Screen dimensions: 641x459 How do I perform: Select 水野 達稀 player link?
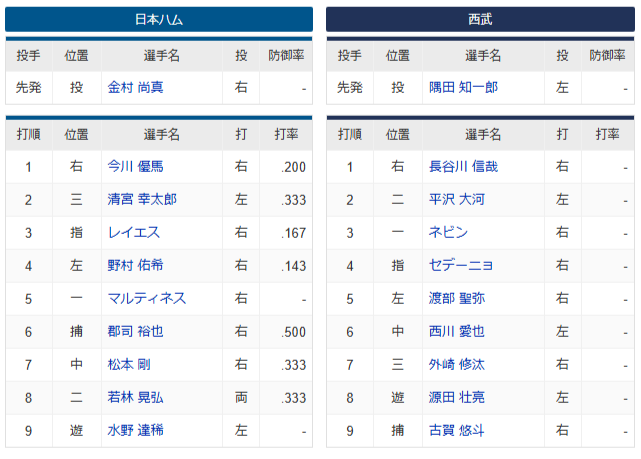[135, 430]
